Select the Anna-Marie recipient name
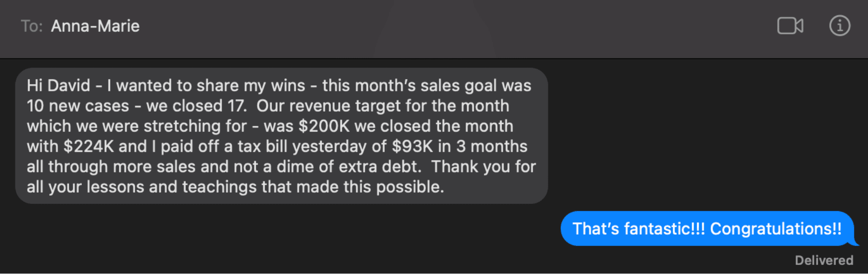Viewport: 868px width, 274px height. tap(95, 26)
